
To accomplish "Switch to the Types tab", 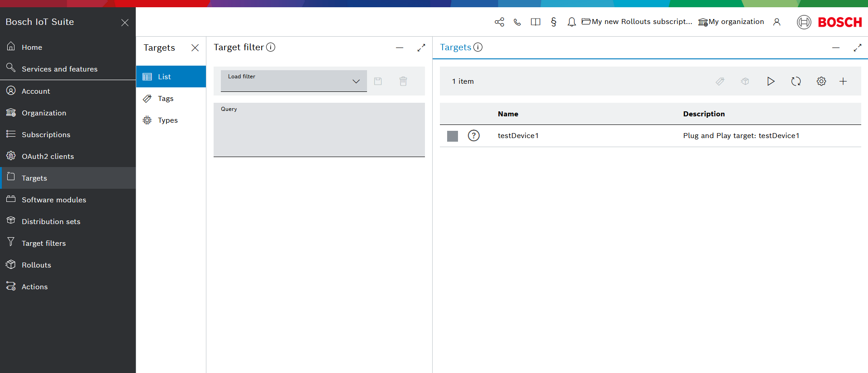I will (167, 120).
